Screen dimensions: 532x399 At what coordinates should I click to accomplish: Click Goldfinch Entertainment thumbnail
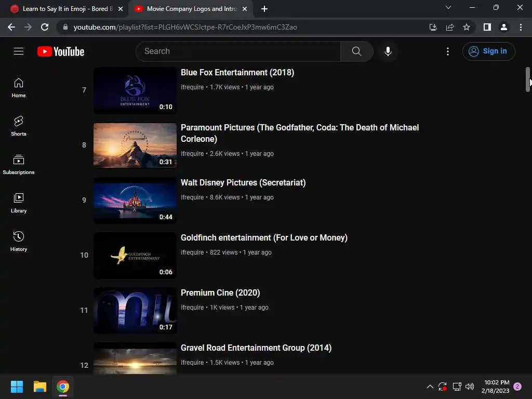135,255
